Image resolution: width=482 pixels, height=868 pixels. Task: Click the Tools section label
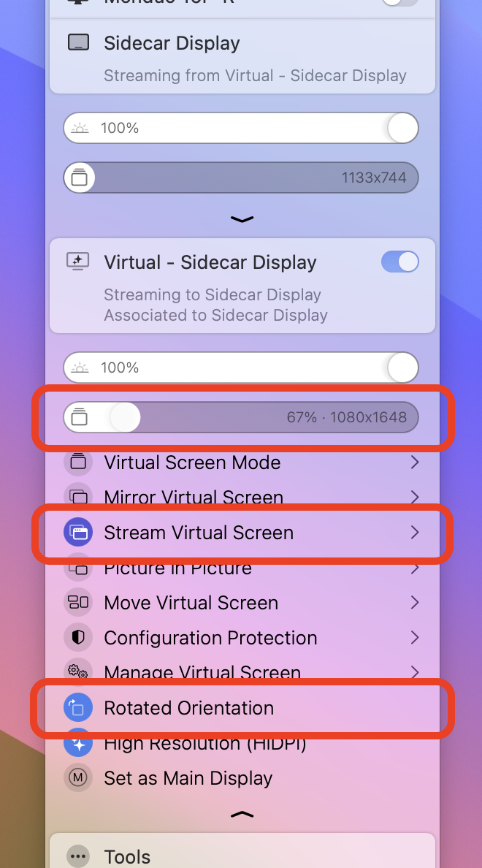point(127,856)
